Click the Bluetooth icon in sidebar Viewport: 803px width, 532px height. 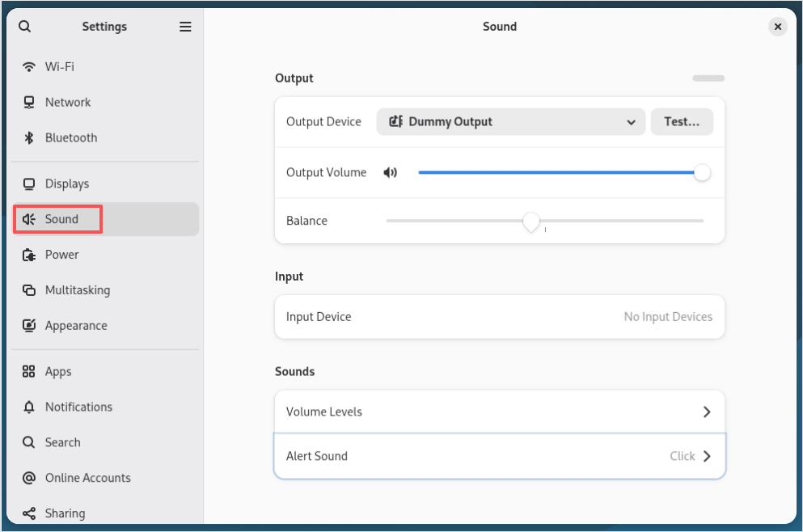click(x=29, y=138)
